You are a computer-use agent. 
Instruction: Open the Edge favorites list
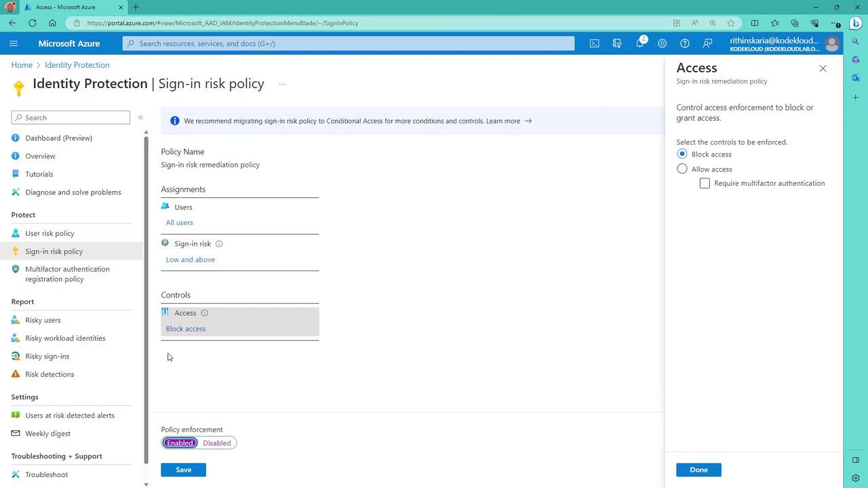(775, 23)
